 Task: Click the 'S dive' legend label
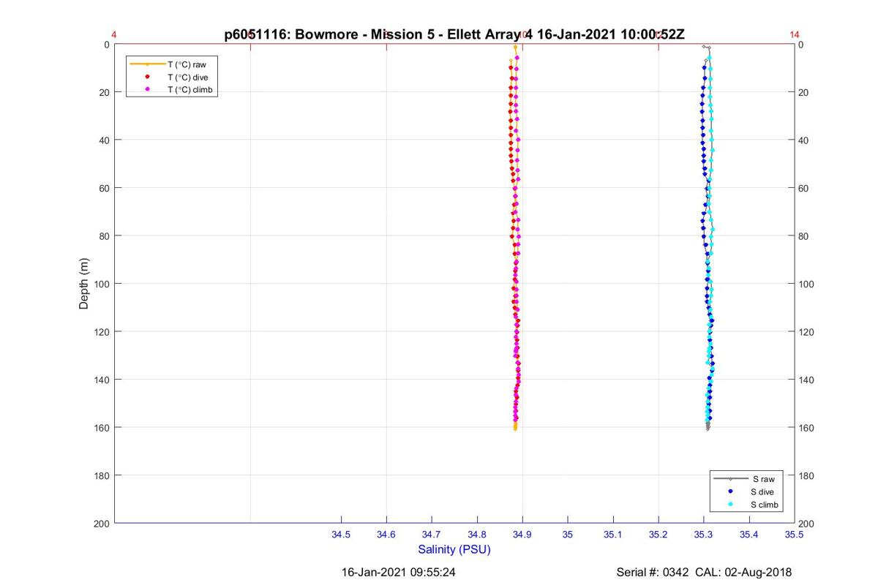763,491
